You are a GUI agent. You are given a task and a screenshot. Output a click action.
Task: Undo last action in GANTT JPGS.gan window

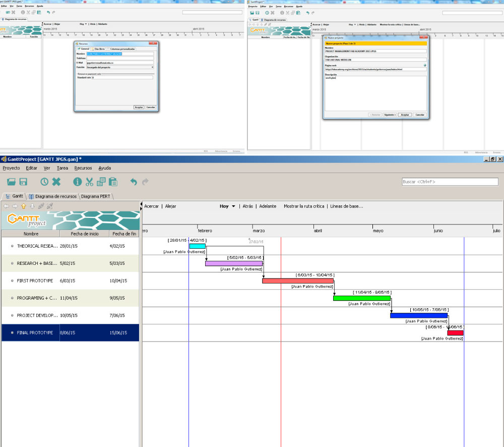pos(134,182)
